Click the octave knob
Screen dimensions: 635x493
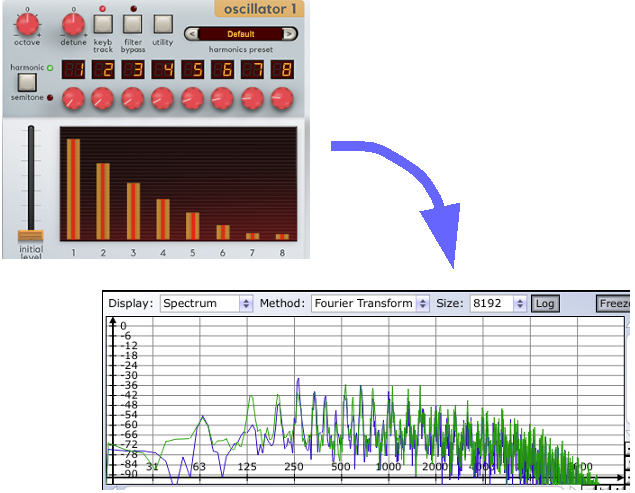[27, 24]
